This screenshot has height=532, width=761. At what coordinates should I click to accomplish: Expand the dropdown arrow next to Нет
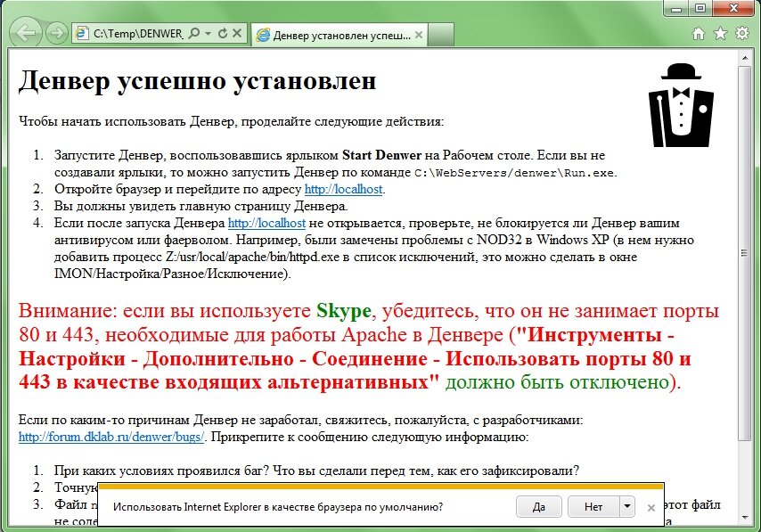tap(627, 506)
